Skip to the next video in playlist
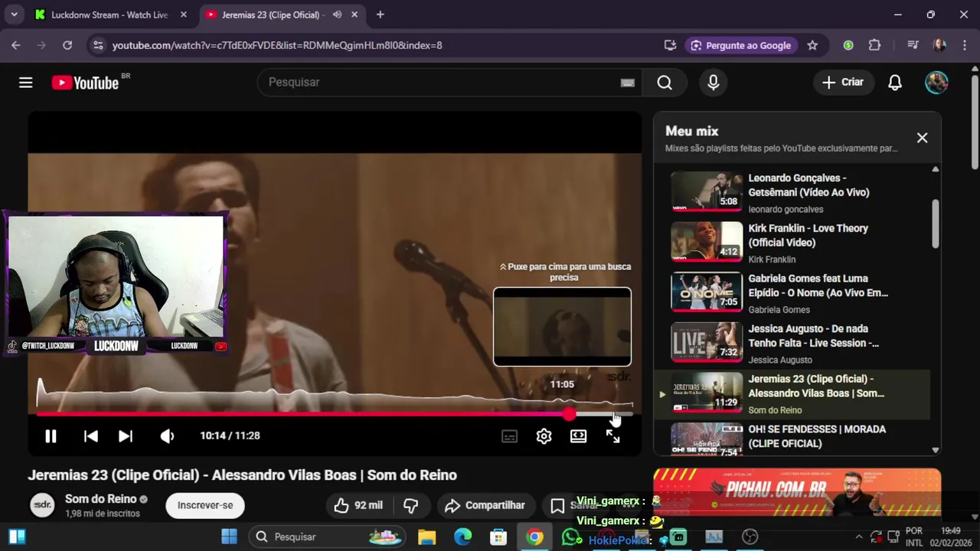Screen dimensions: 980x551 pos(126,435)
